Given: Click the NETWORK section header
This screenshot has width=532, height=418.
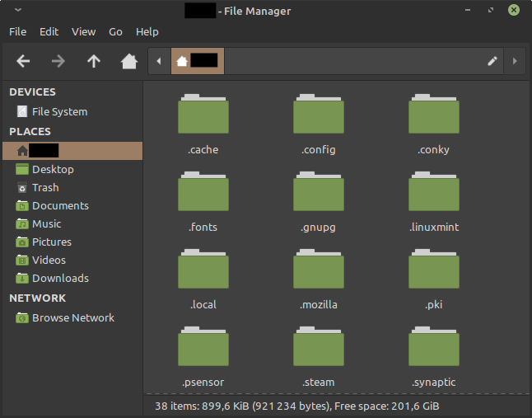Looking at the screenshot, I should [38, 298].
